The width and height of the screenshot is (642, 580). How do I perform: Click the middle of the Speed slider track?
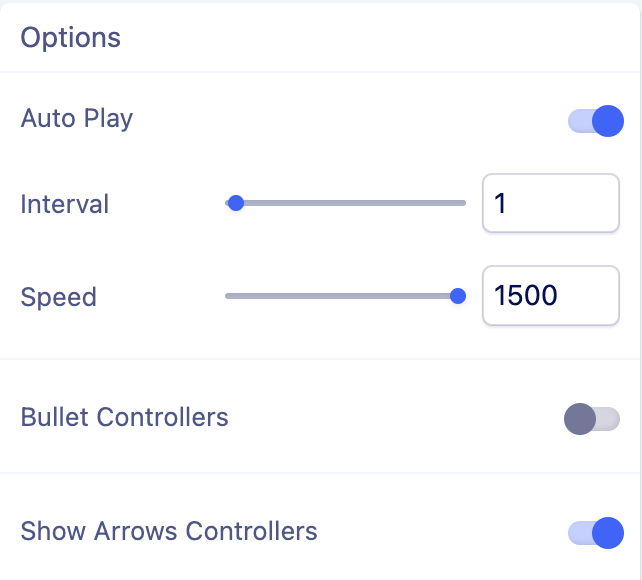tap(342, 296)
